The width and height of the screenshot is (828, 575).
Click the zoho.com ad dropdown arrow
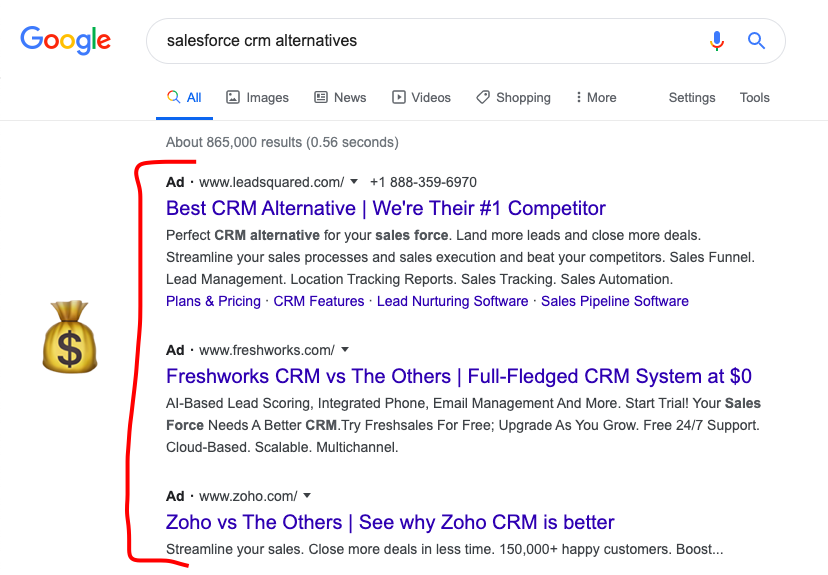(x=307, y=496)
